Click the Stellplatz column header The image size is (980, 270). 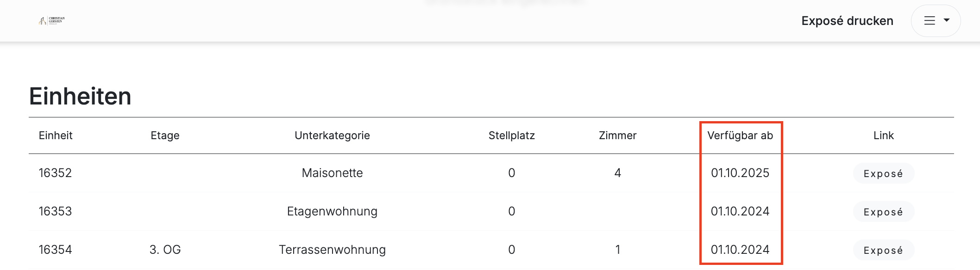[x=511, y=135]
